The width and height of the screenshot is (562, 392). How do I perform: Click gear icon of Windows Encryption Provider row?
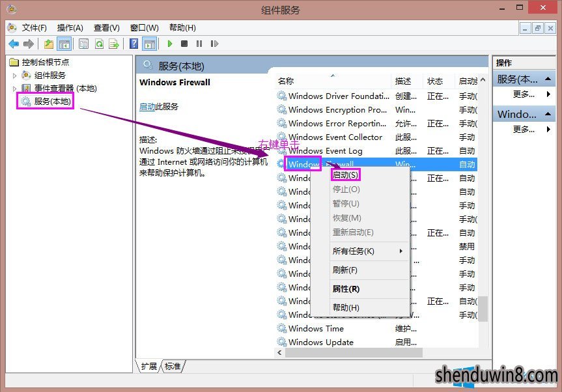click(282, 109)
